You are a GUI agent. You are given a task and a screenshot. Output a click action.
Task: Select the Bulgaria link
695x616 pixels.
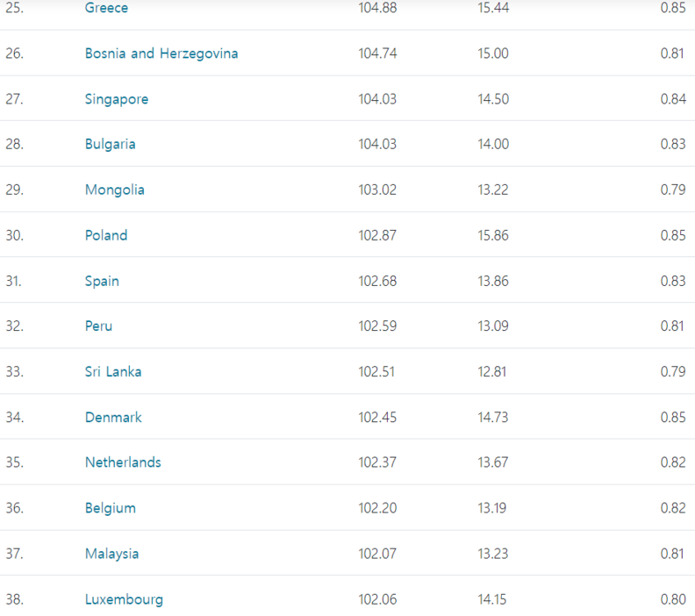(110, 144)
